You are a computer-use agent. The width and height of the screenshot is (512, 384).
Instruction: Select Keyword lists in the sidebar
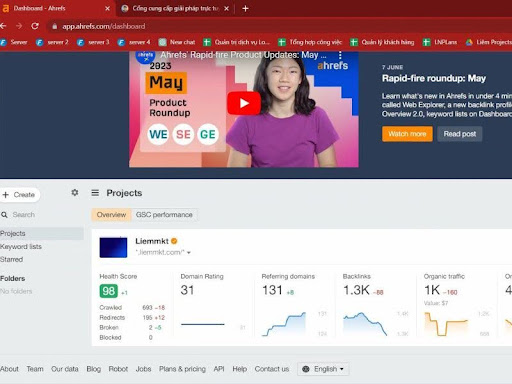21,247
